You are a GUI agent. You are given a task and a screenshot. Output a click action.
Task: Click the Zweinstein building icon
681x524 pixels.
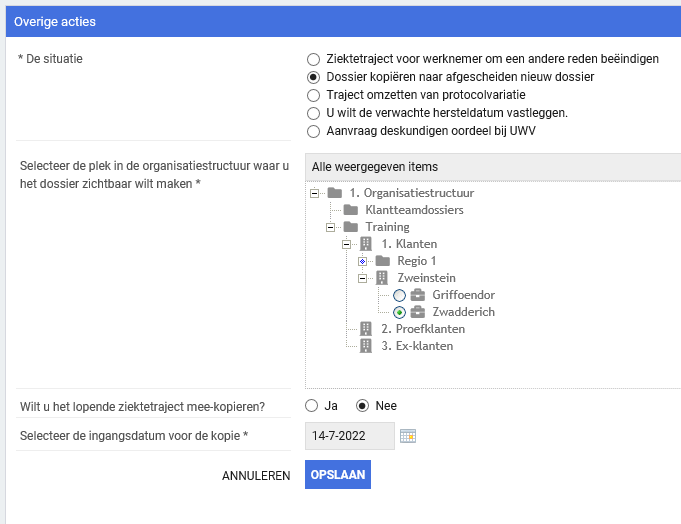pyautogui.click(x=382, y=278)
